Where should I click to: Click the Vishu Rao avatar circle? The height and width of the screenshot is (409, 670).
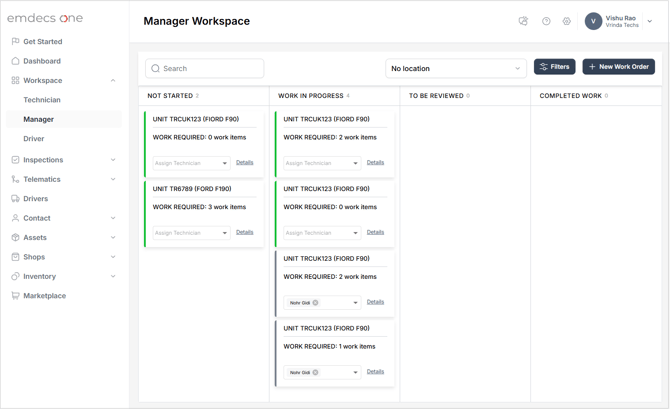pyautogui.click(x=593, y=21)
